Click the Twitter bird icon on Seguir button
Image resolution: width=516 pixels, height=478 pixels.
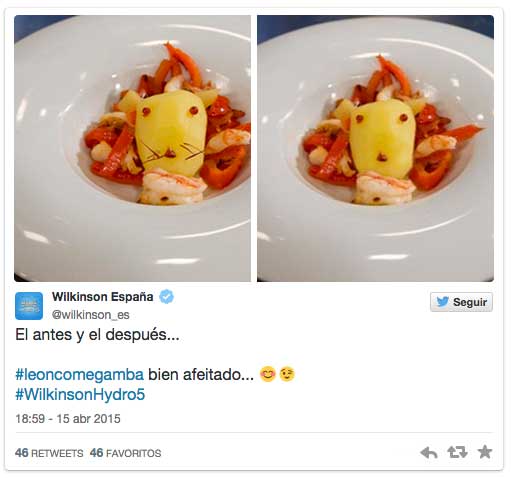pos(442,302)
